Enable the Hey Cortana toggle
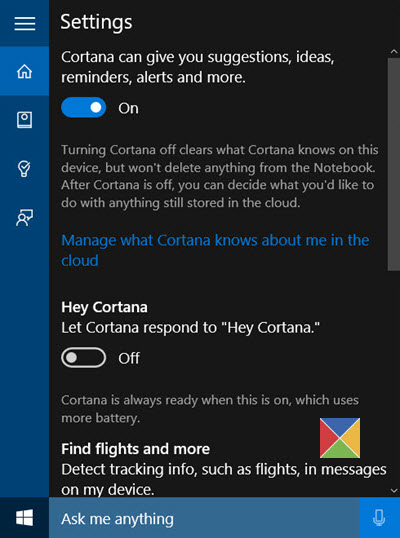Image resolution: width=400 pixels, height=538 pixels. tap(83, 358)
